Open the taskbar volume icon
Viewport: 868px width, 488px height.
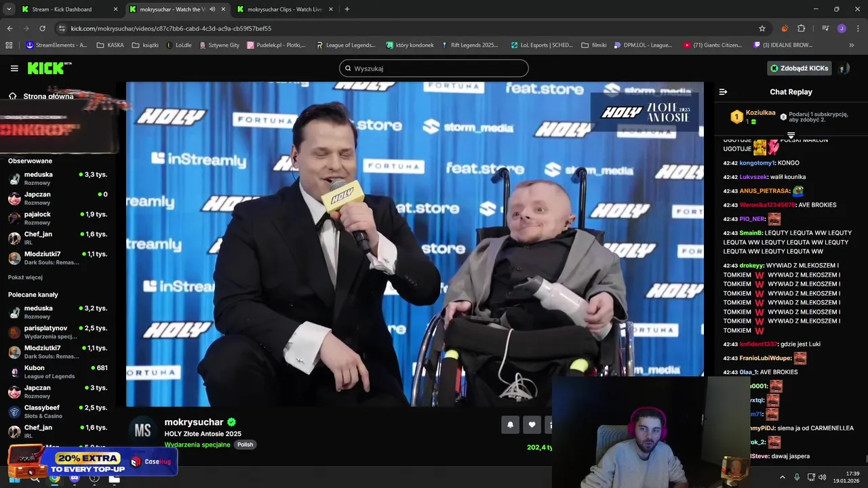(822, 477)
